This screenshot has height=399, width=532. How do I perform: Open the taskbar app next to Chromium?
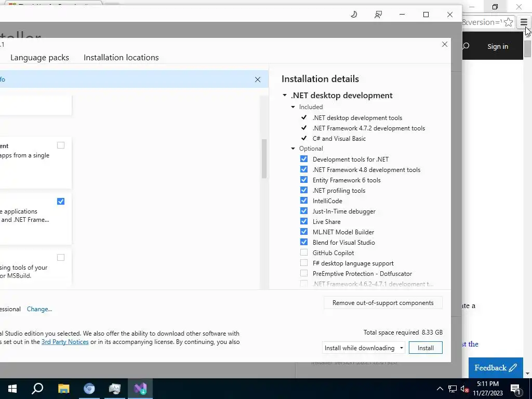[115, 389]
